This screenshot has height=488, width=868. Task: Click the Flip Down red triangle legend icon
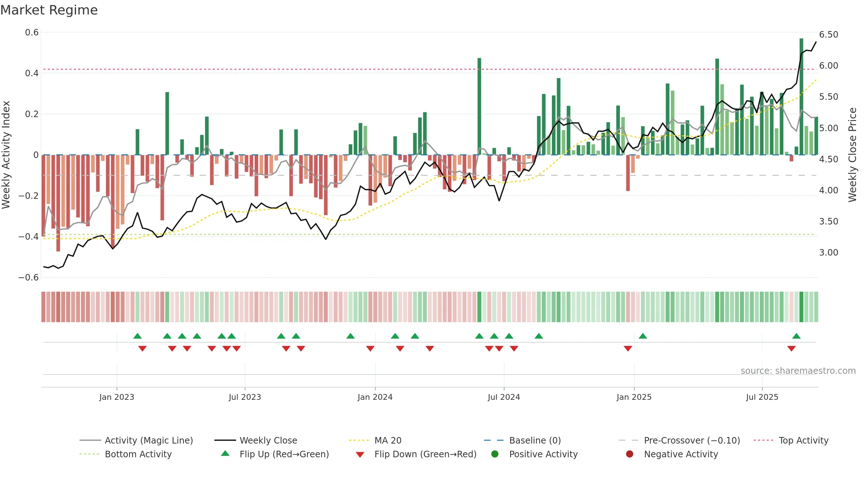(360, 455)
